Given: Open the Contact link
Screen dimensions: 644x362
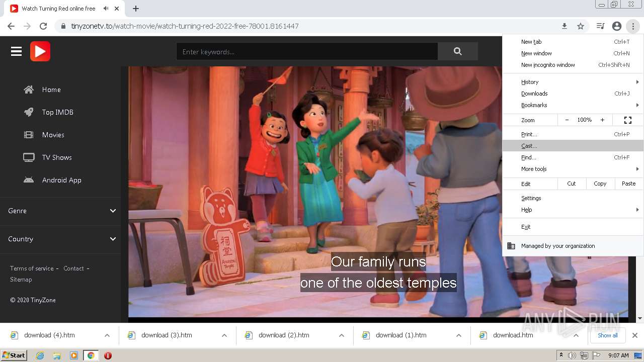Looking at the screenshot, I should pyautogui.click(x=73, y=268).
